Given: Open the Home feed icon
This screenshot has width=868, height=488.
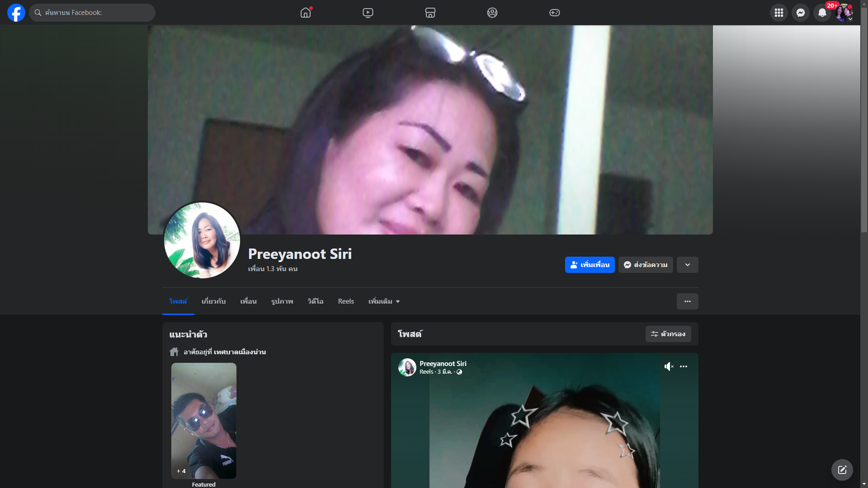Looking at the screenshot, I should 306,13.
